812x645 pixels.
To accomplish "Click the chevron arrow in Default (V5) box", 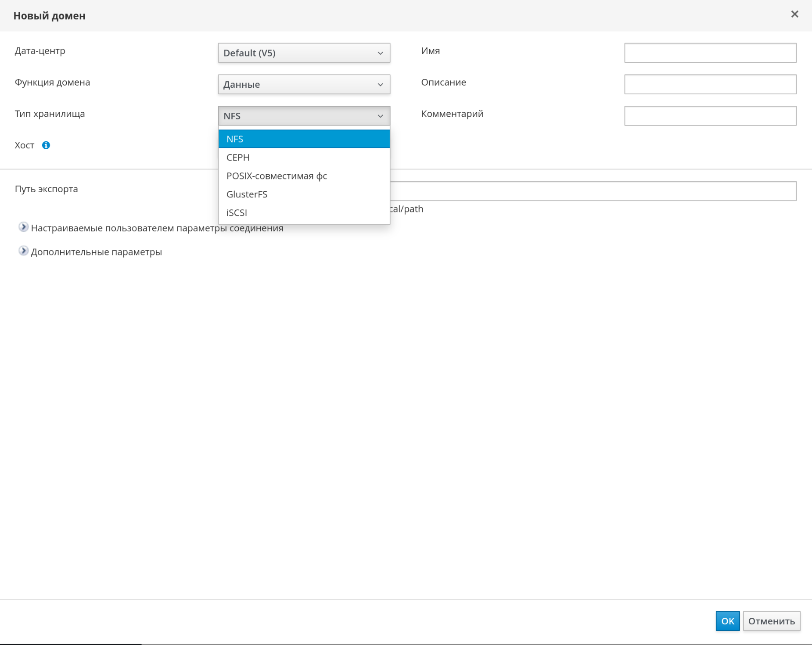I will [380, 53].
